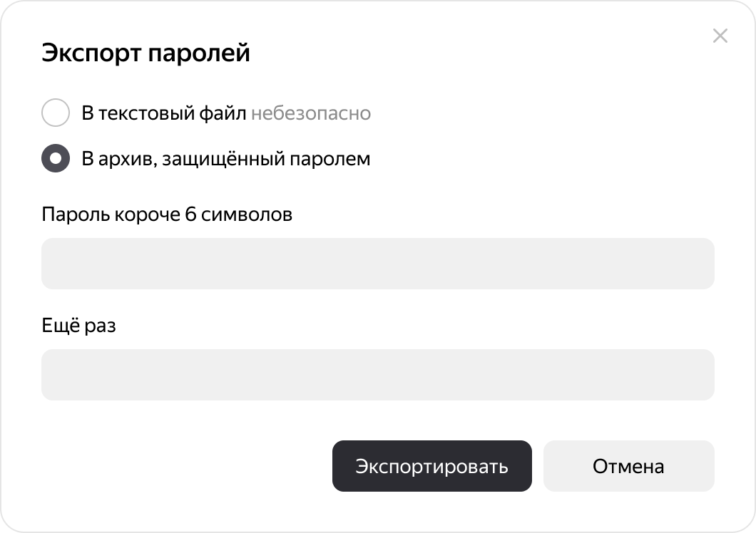Viewport: 756px width, 533px height.
Task: Place cursor in the field under 'Ещё раз'
Action: click(377, 375)
